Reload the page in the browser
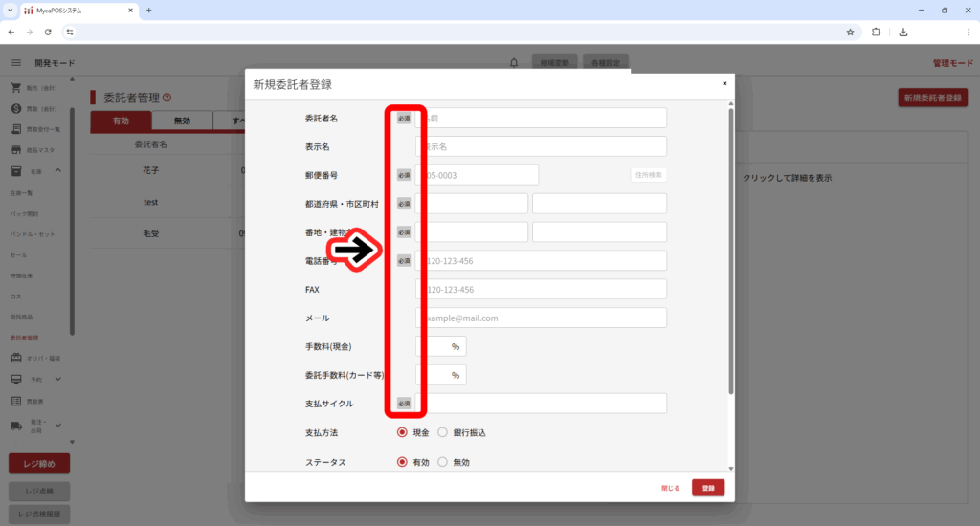The image size is (980, 526). click(48, 32)
